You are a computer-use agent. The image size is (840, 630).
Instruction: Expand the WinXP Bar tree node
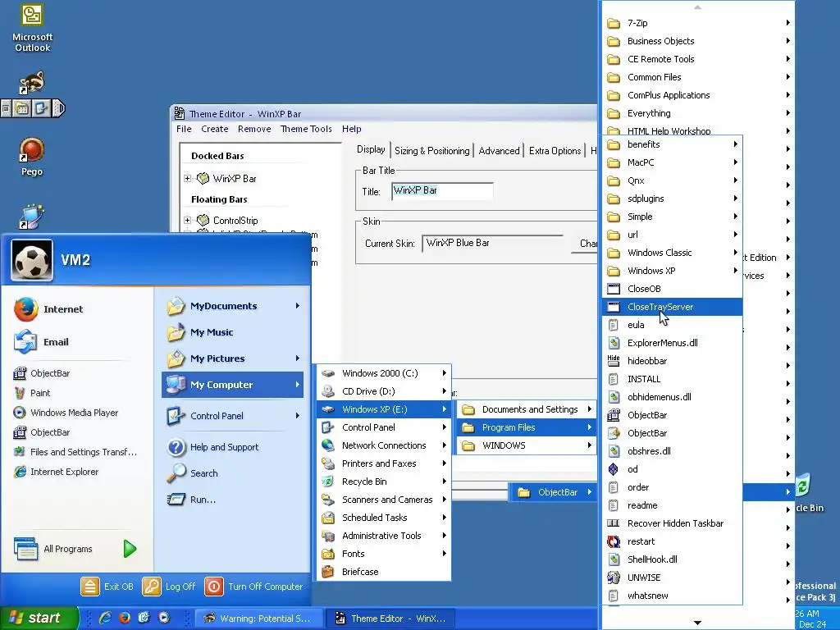click(188, 178)
